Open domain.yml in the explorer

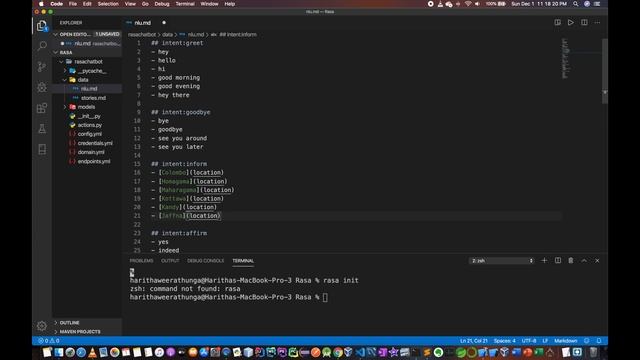coord(91,152)
